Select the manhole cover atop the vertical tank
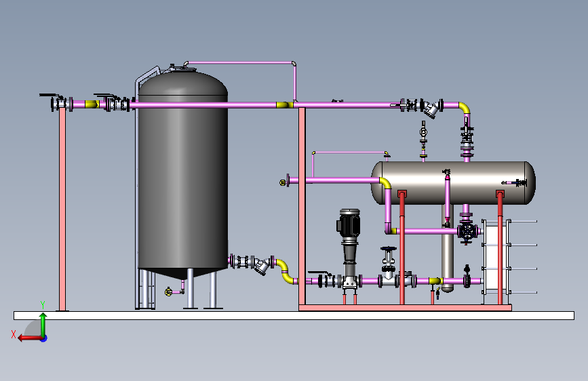This screenshot has width=588, height=381. coord(183,68)
